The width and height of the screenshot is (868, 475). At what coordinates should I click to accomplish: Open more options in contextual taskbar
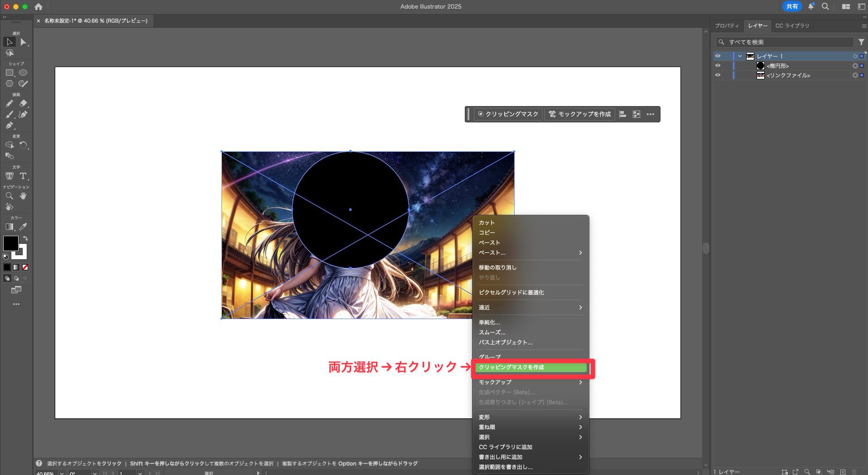point(651,114)
